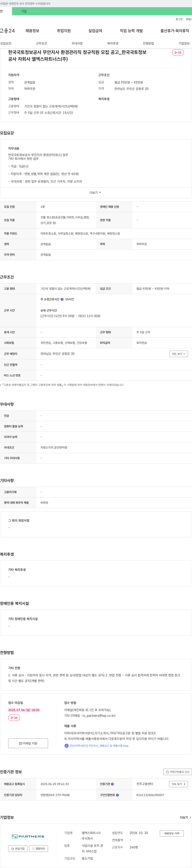Click the 모집 인원 value 1명
The image size is (192, 868).
pyautogui.click(x=43, y=207)
